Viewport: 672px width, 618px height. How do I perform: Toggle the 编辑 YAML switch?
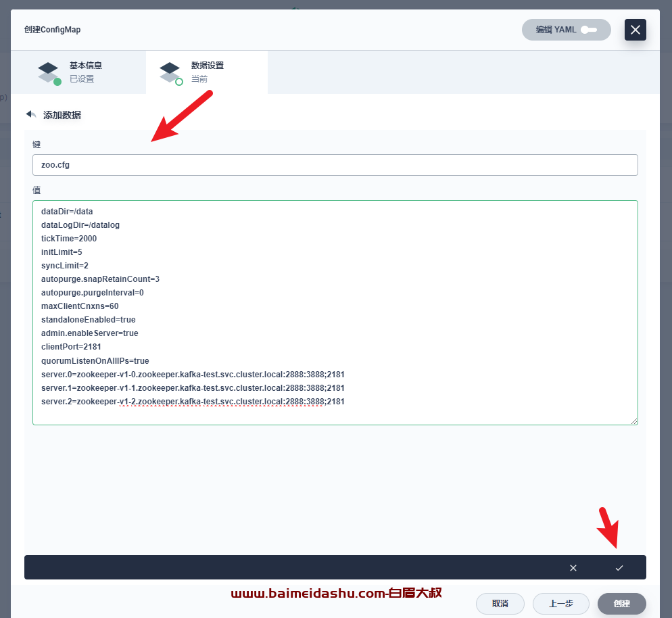point(566,30)
